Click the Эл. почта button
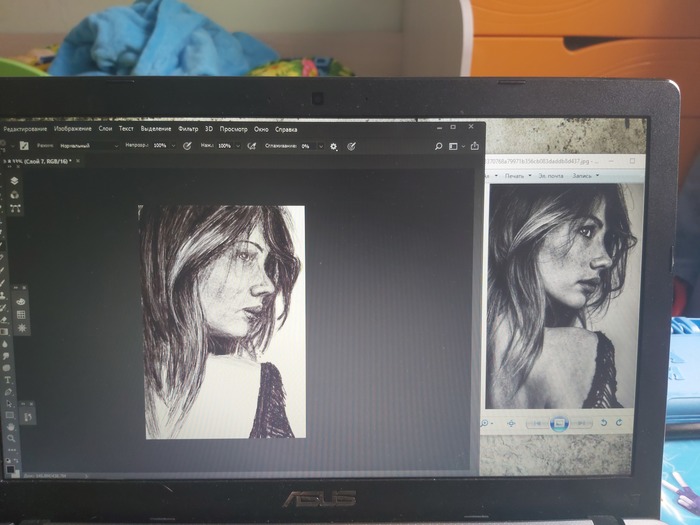The height and width of the screenshot is (525, 700). (x=551, y=176)
